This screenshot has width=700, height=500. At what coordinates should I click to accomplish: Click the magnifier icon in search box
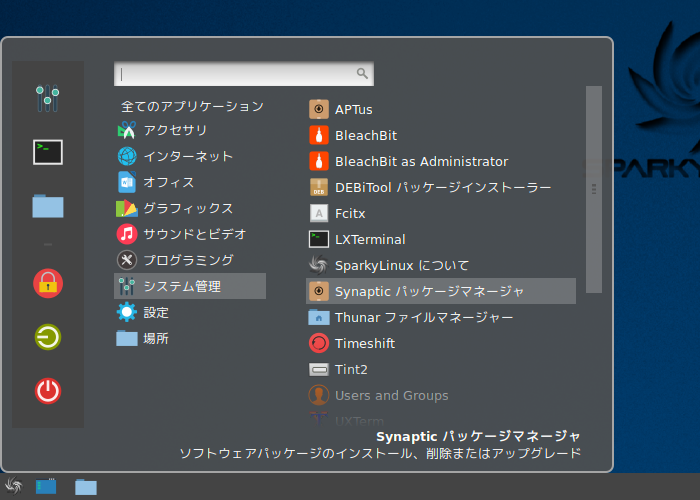[x=362, y=73]
